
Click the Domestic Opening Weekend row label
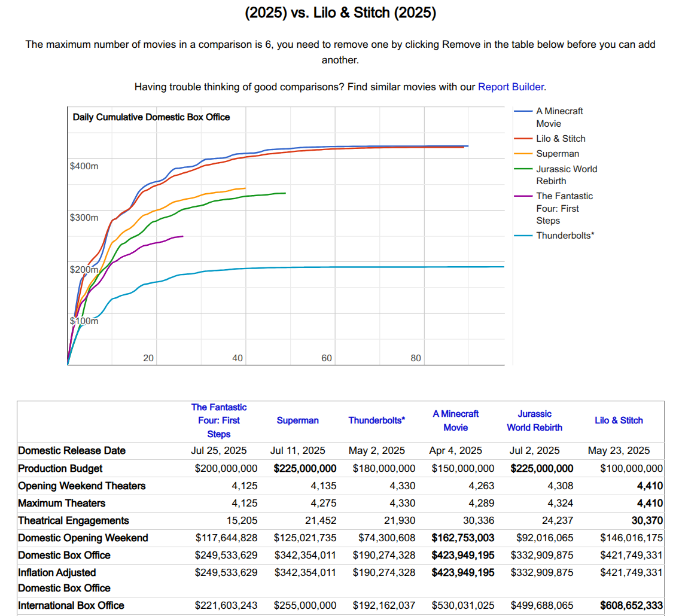click(83, 538)
